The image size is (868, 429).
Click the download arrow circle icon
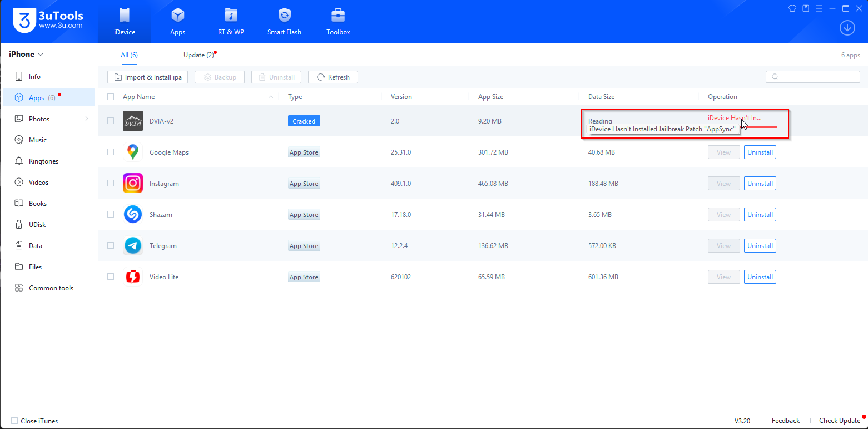847,28
